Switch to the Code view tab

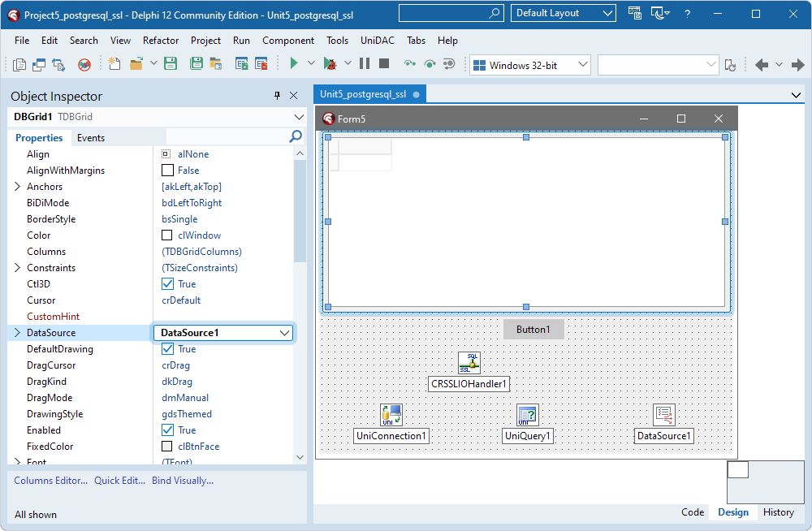coord(693,512)
